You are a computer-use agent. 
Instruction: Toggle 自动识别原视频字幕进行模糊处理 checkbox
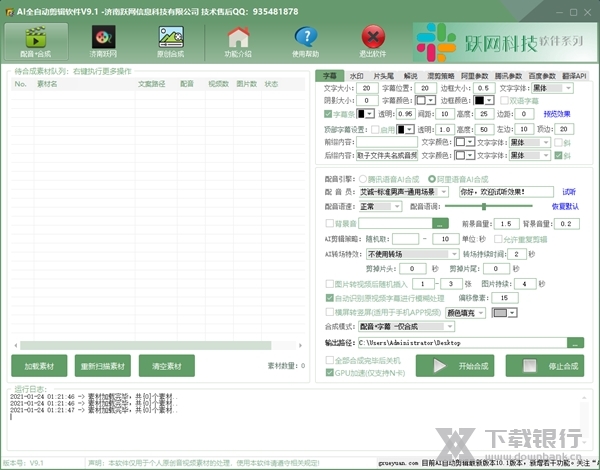click(x=329, y=298)
